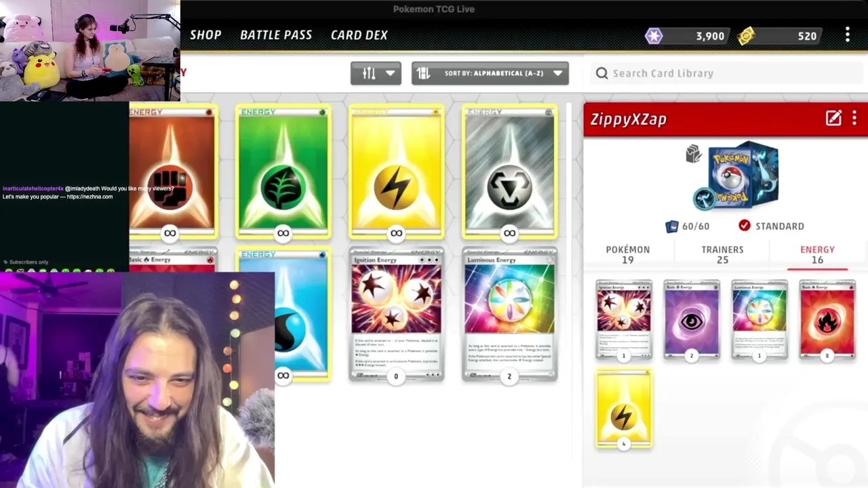Click Lightning energy card in deck list

[624, 409]
